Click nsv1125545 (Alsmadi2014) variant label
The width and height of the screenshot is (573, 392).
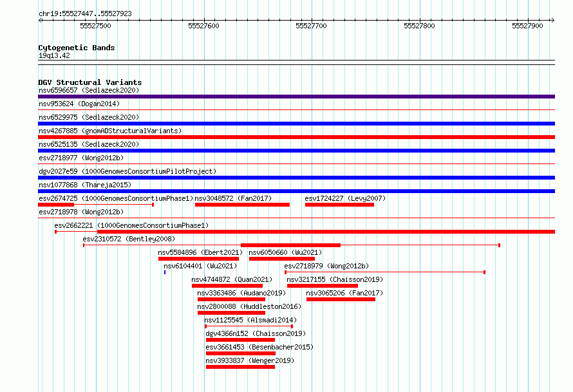[x=250, y=320]
